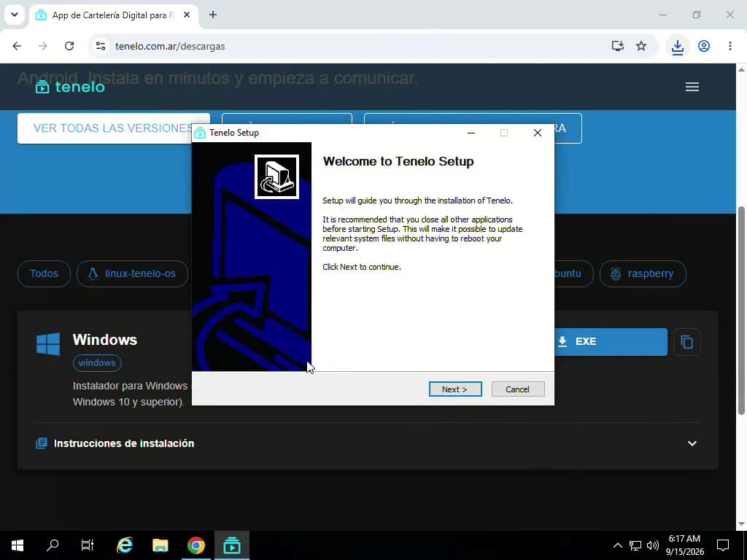Click the "Click Next to continue." text
This screenshot has width=747, height=560.
[362, 267]
